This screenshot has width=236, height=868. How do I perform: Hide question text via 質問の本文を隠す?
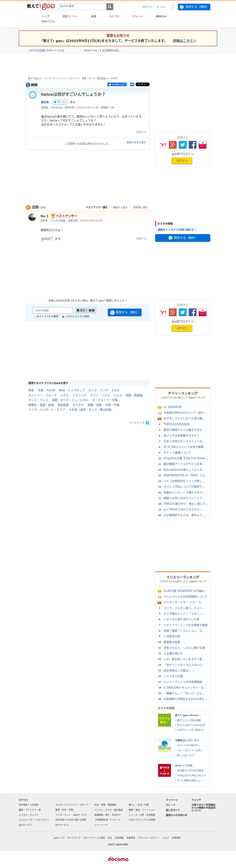(136, 143)
